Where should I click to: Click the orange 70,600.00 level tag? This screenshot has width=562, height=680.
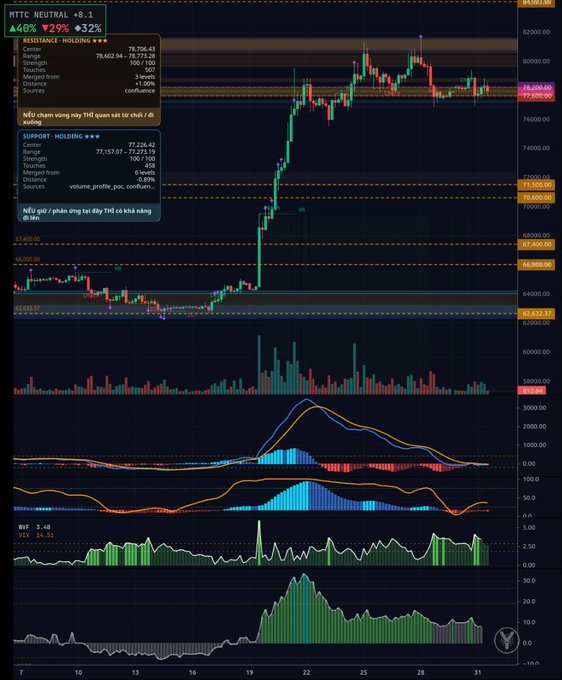(x=536, y=198)
